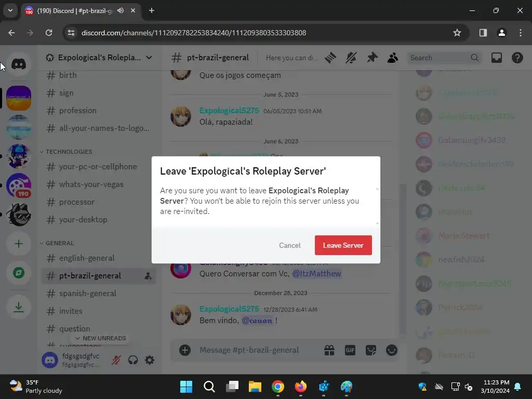
Task: Unmute the microphone in user panel
Action: pyautogui.click(x=116, y=360)
